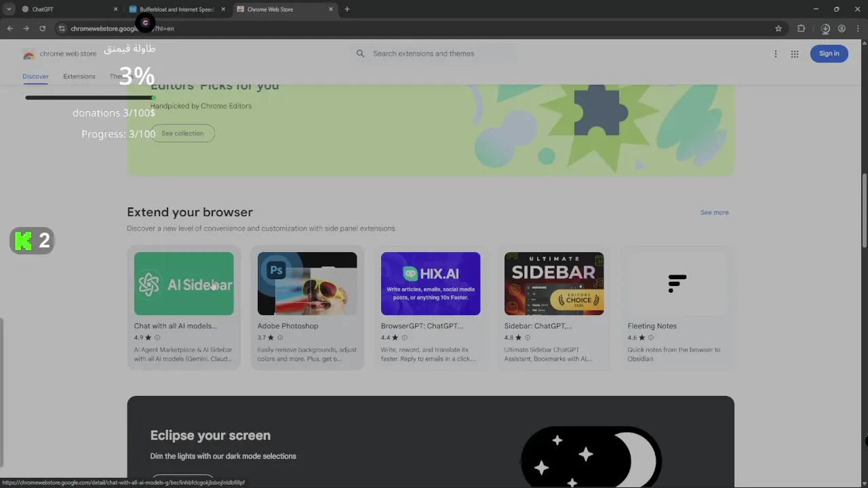Click the address bar URL
The width and height of the screenshot is (868, 488).
click(x=122, y=28)
